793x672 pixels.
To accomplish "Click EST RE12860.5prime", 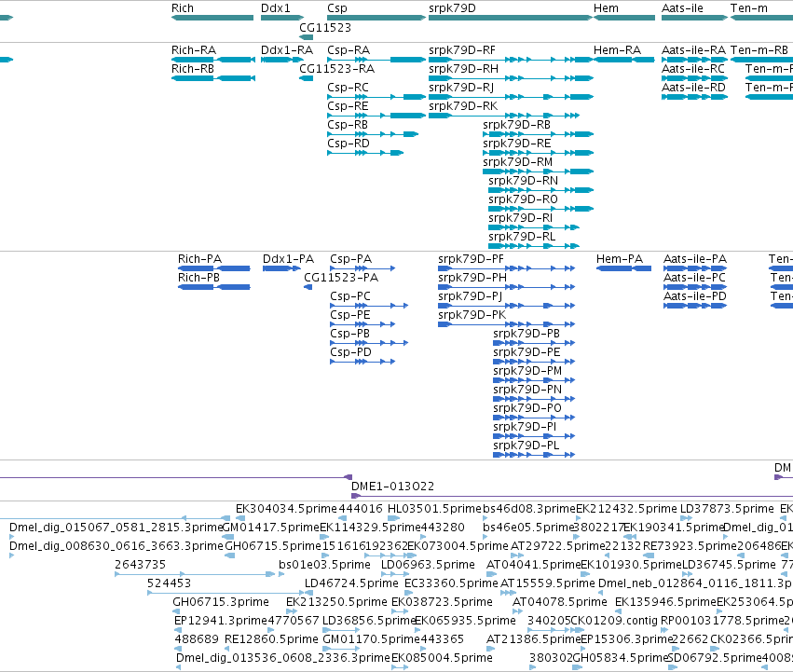I will pyautogui.click(x=228, y=649).
